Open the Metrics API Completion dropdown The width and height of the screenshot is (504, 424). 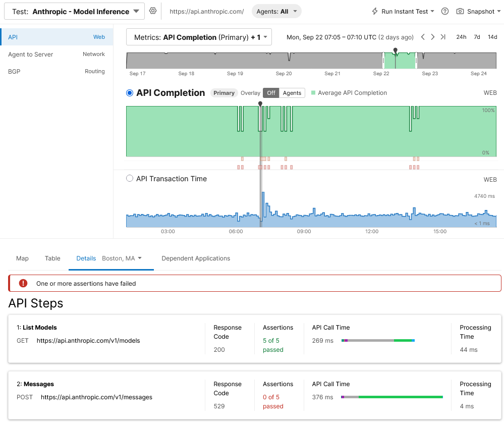coord(199,37)
